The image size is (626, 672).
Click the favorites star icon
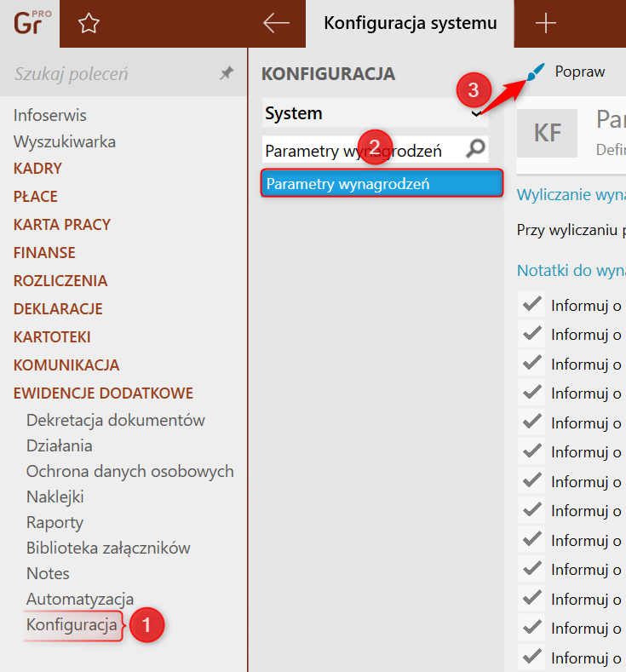[x=88, y=24]
